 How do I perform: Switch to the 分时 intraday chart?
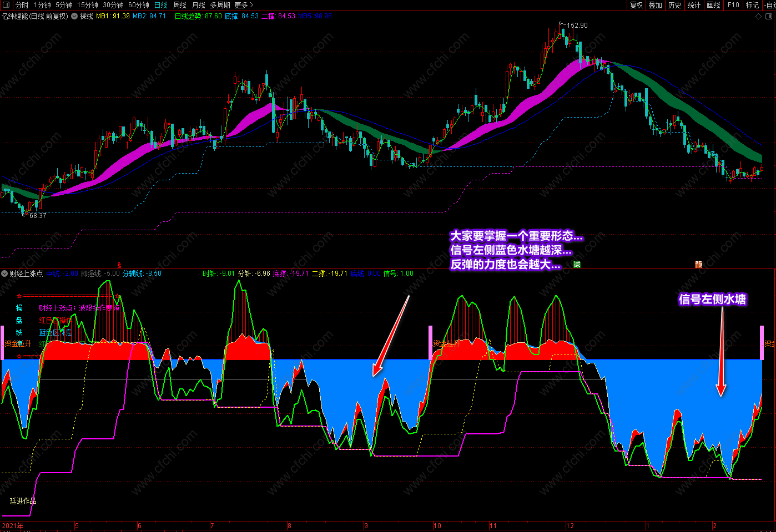[22, 5]
